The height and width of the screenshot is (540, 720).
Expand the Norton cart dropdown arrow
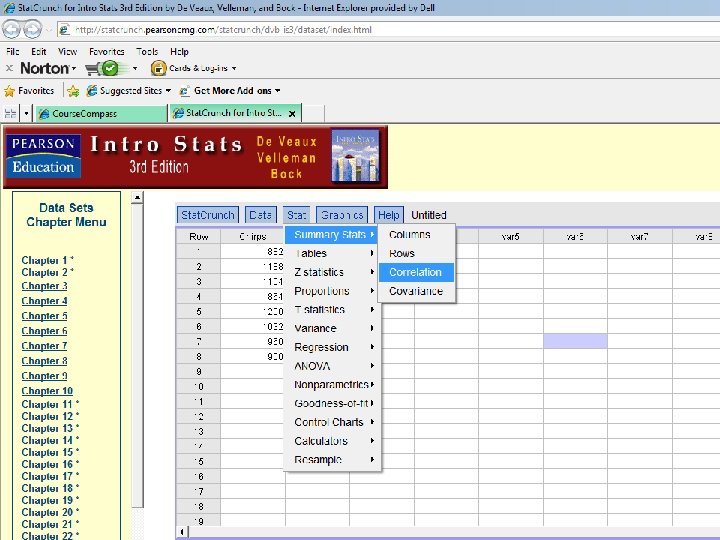(x=135, y=68)
